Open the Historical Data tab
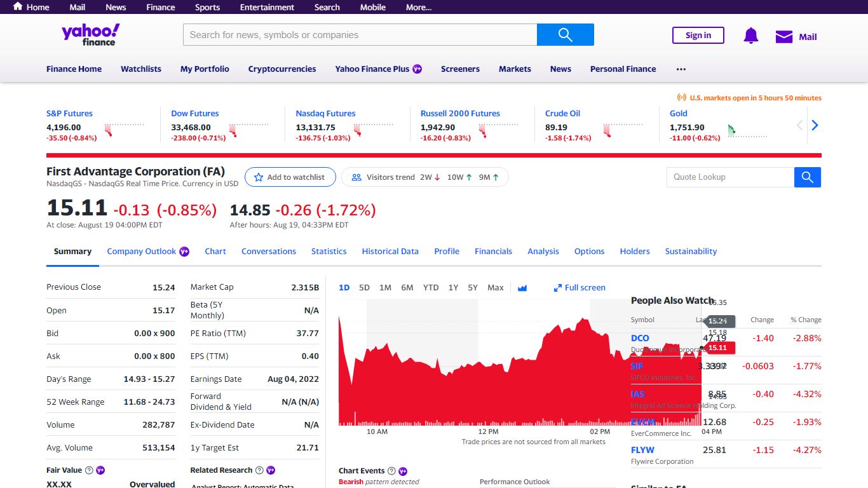868x488 pixels. point(390,252)
